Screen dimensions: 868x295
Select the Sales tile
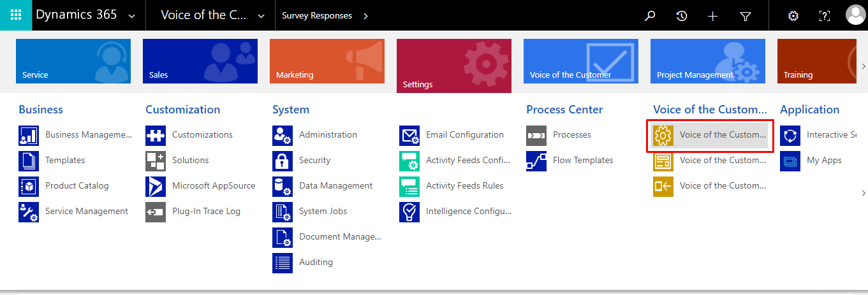click(200, 61)
